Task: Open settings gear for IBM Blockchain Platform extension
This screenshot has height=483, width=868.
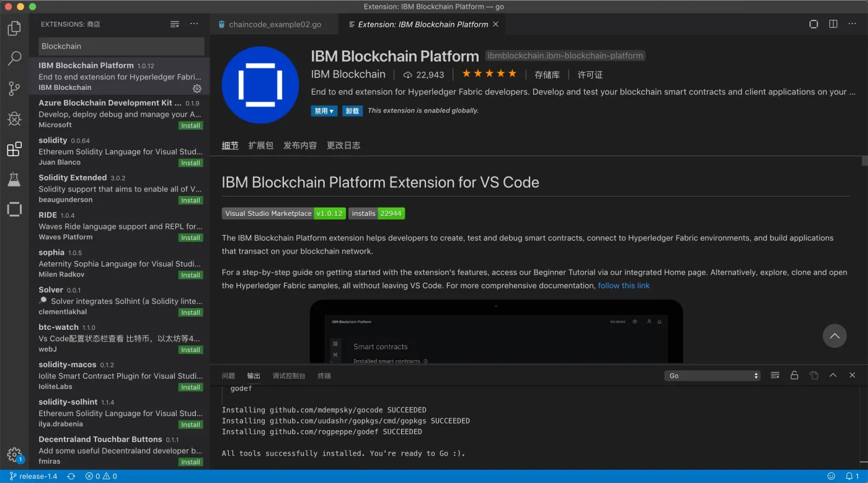Action: pos(197,89)
